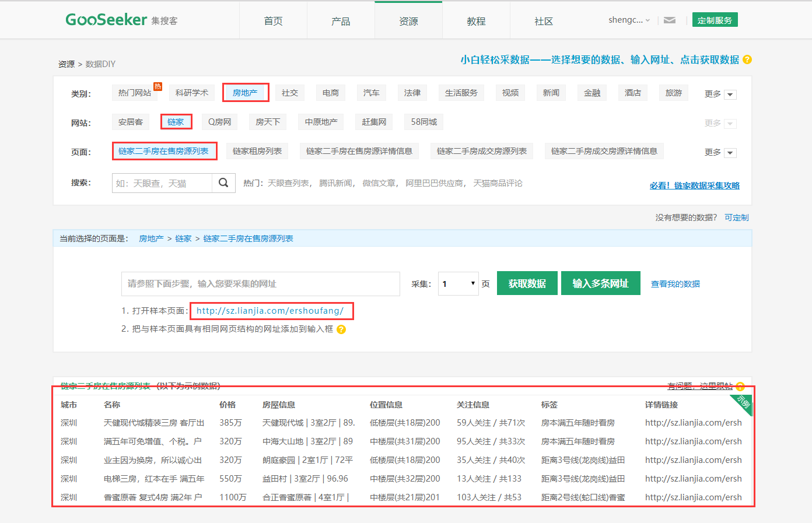Click the URL input field for 采集网址
812x523 pixels.
[x=261, y=284]
